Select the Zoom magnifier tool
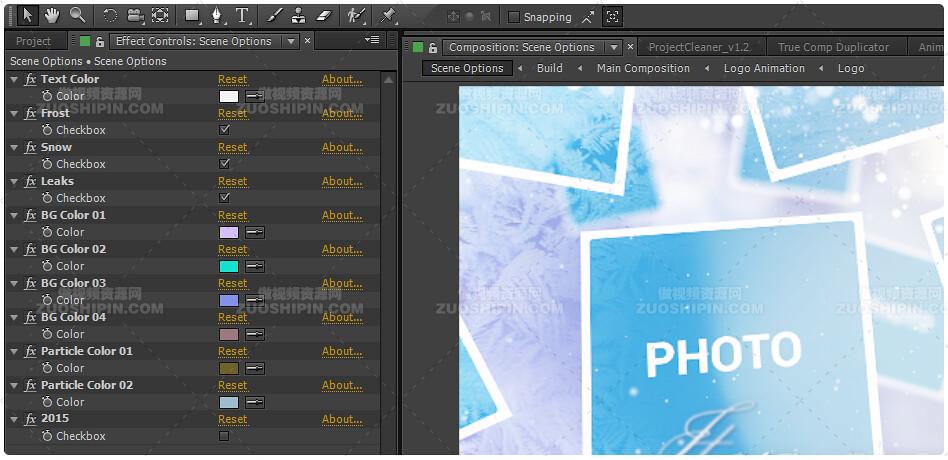 click(x=77, y=15)
